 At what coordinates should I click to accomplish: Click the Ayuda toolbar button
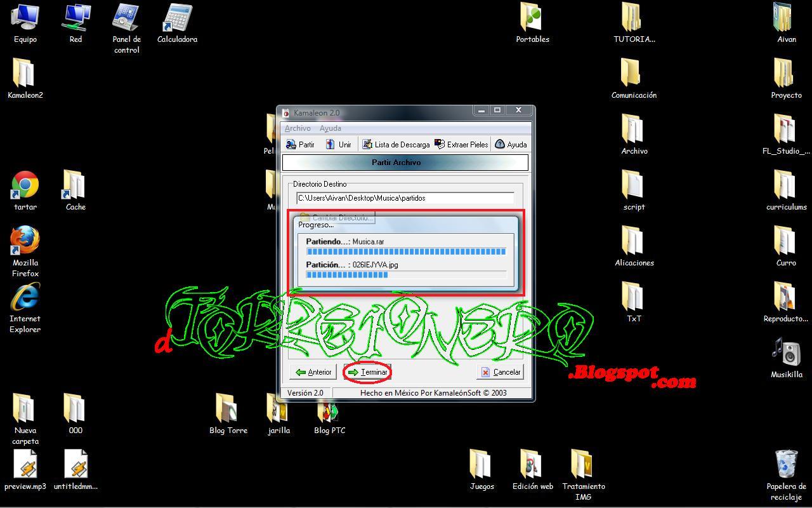click(x=511, y=144)
